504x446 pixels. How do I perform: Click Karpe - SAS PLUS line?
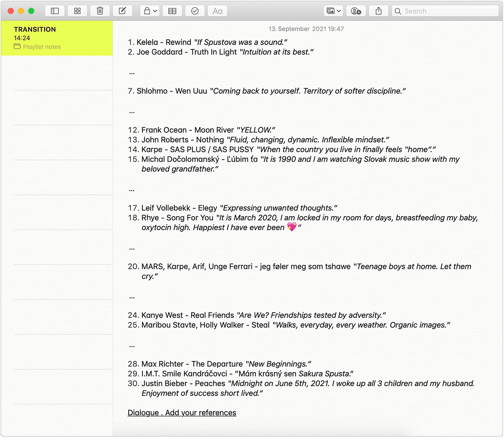click(x=282, y=149)
